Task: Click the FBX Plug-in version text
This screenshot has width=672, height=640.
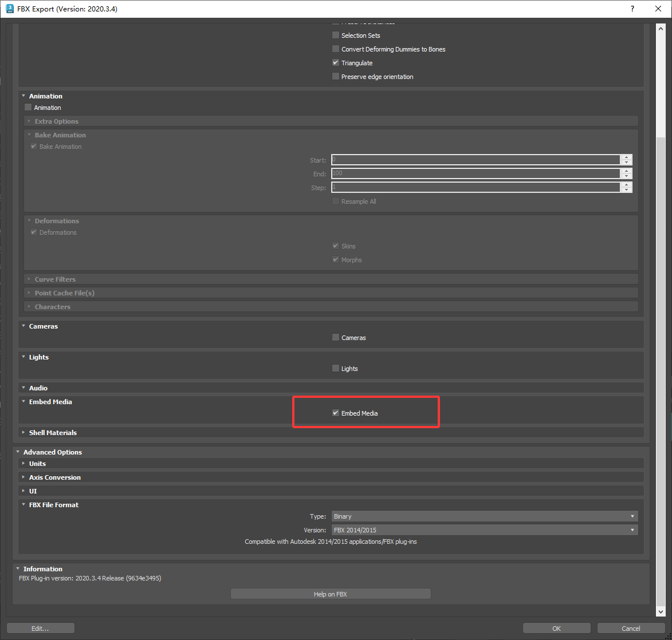Action: (90, 578)
